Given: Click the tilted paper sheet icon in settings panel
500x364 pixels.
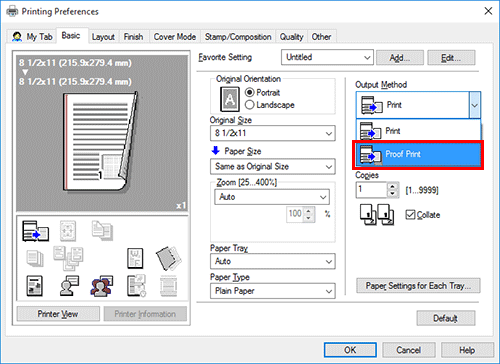Looking at the screenshot, I should [168, 258].
